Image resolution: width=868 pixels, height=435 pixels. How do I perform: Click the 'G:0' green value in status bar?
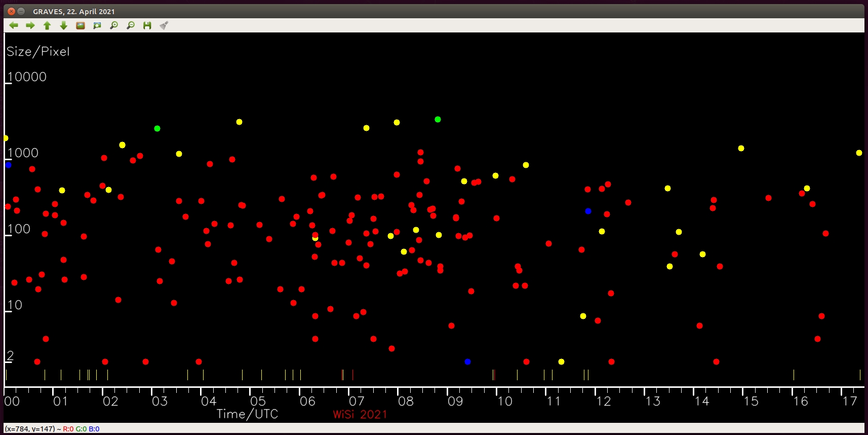coord(81,429)
